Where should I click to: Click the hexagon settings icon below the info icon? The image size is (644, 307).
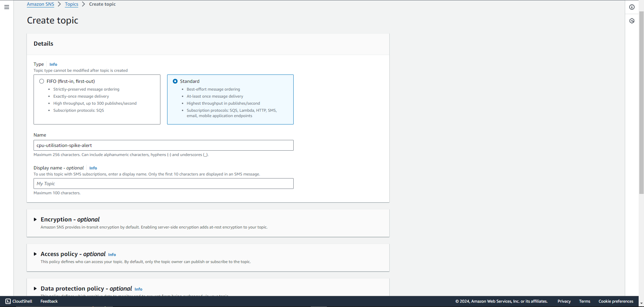point(632,21)
